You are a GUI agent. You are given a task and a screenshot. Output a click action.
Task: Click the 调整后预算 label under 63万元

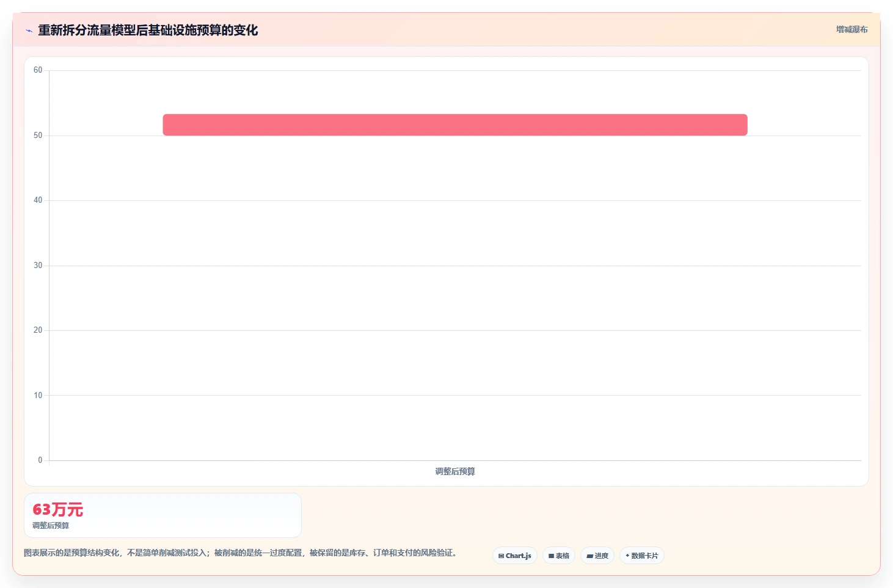click(51, 525)
